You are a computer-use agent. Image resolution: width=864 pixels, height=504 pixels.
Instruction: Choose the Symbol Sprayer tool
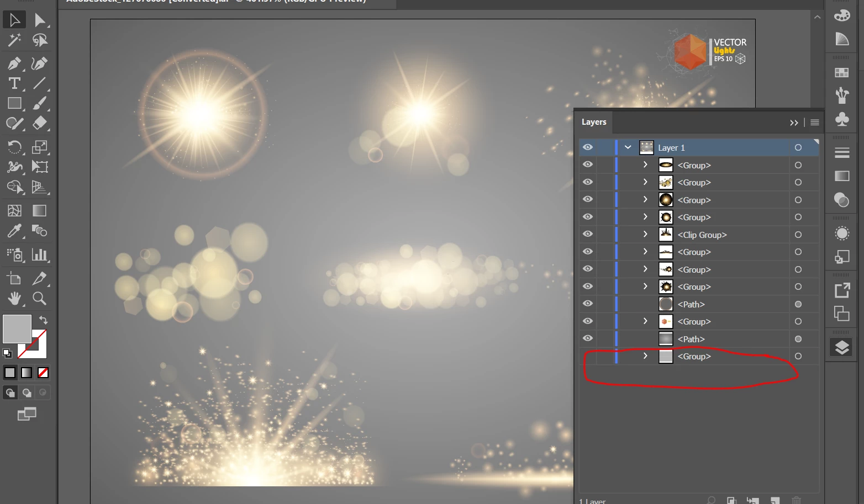click(x=14, y=254)
